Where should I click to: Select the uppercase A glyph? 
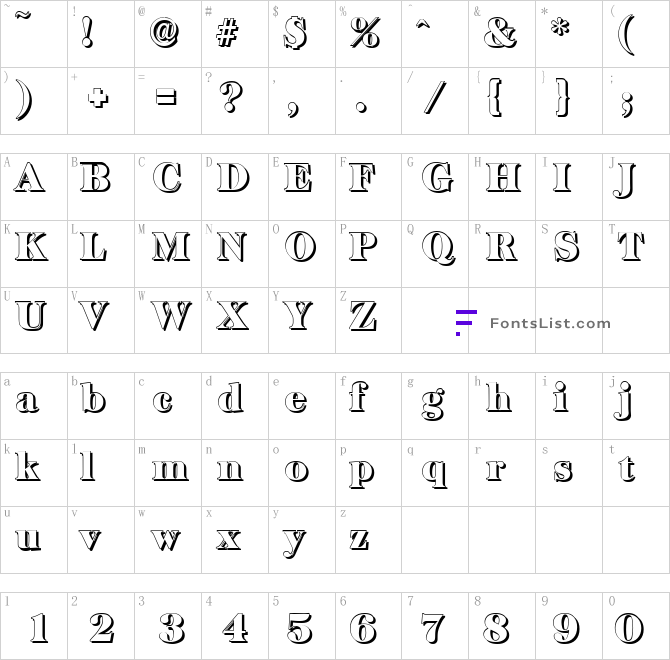pyautogui.click(x=29, y=177)
